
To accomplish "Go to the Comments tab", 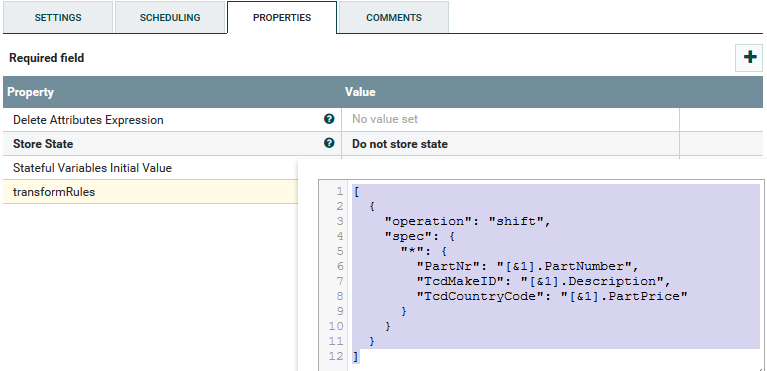I will click(x=394, y=17).
